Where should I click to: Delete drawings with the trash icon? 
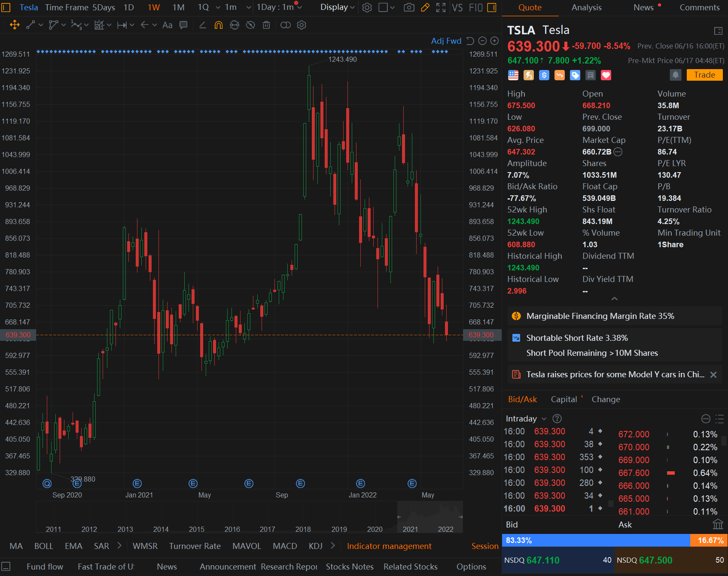tap(266, 25)
